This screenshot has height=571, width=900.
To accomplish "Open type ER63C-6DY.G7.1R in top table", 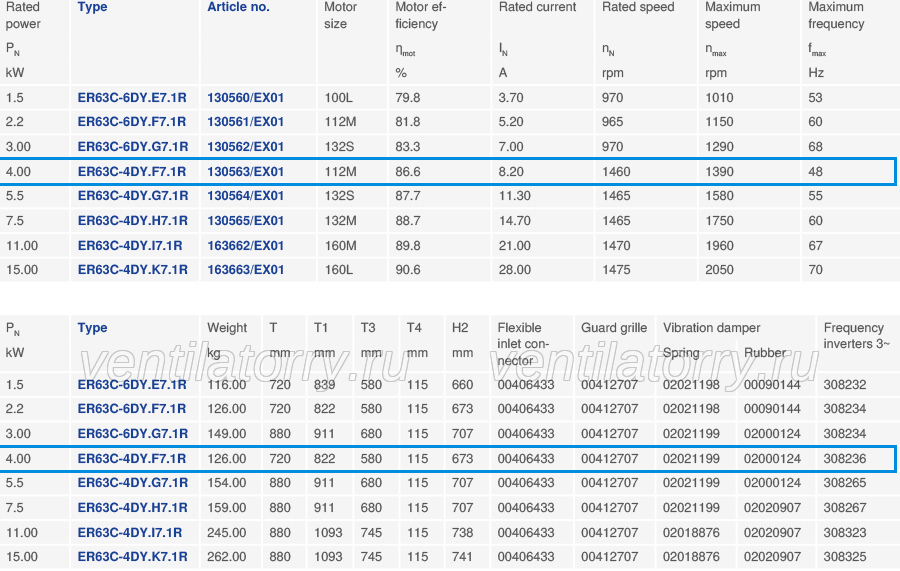I will (133, 146).
